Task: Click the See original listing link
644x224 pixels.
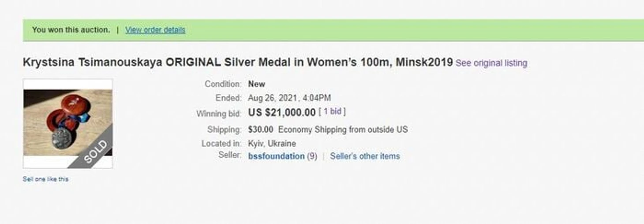Action: (491, 63)
